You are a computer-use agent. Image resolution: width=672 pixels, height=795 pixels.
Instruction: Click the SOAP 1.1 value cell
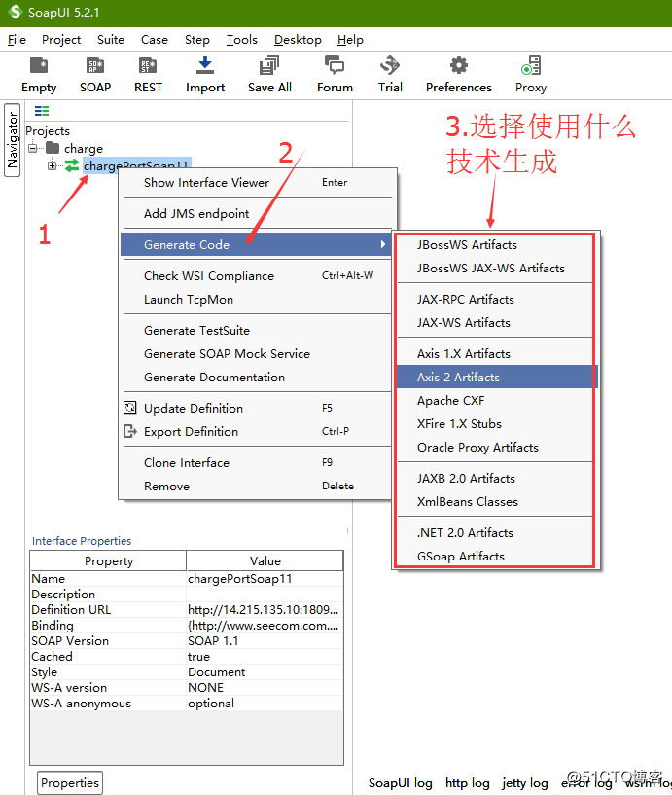pyautogui.click(x=265, y=640)
